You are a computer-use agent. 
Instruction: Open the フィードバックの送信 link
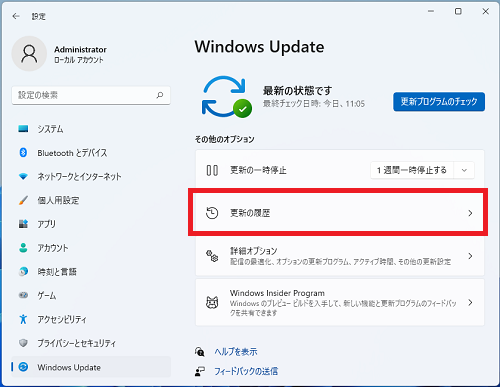246,371
